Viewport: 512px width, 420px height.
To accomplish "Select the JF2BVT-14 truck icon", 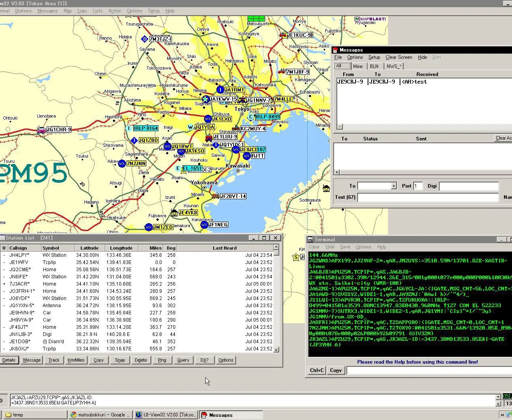I will coord(216,196).
